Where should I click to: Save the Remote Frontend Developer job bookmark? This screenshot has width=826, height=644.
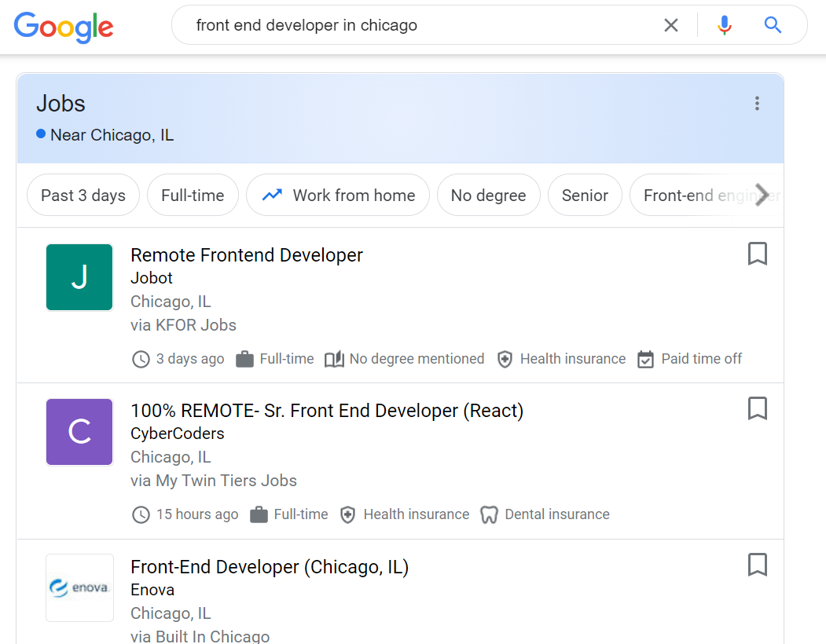coord(757,254)
